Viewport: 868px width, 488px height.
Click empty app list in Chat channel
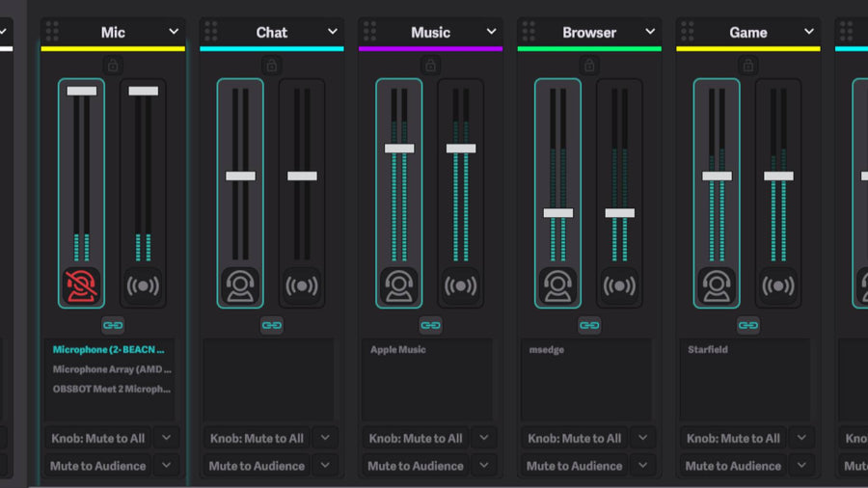[268, 379]
